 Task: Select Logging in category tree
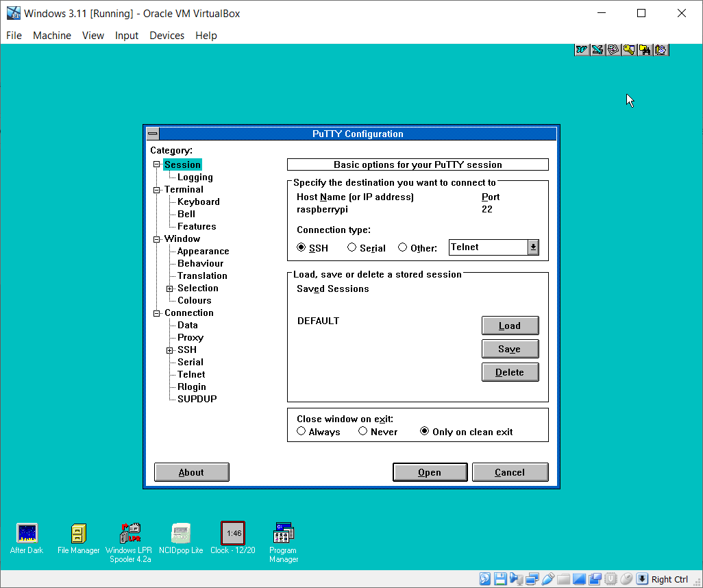pos(195,177)
